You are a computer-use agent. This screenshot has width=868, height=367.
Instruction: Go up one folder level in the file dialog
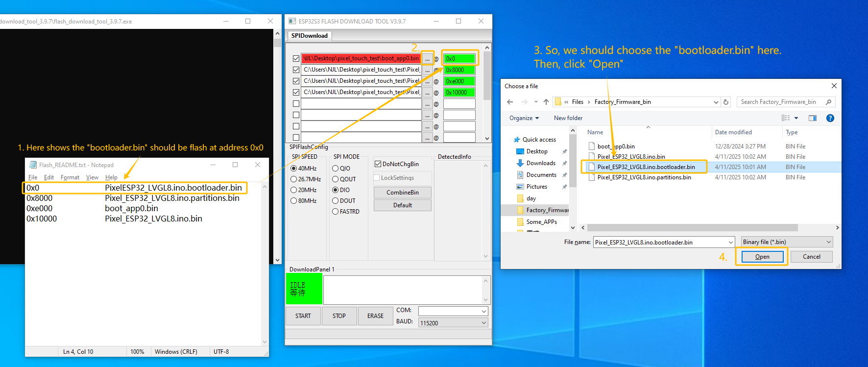click(546, 102)
